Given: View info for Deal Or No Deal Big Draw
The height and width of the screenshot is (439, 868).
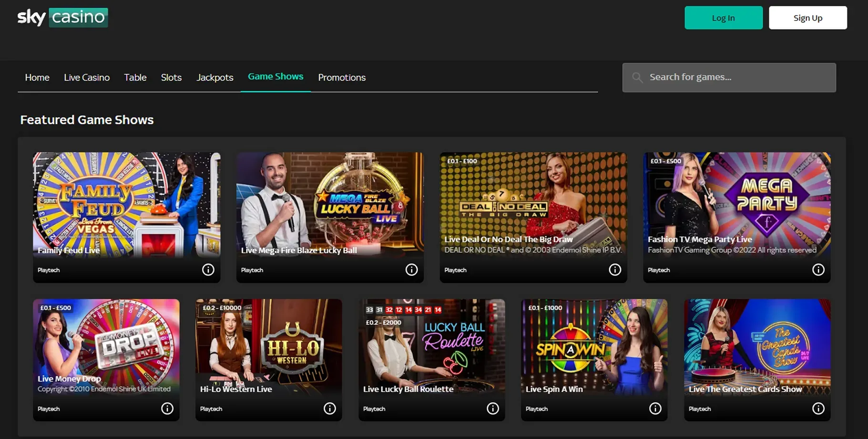Looking at the screenshot, I should pos(615,270).
